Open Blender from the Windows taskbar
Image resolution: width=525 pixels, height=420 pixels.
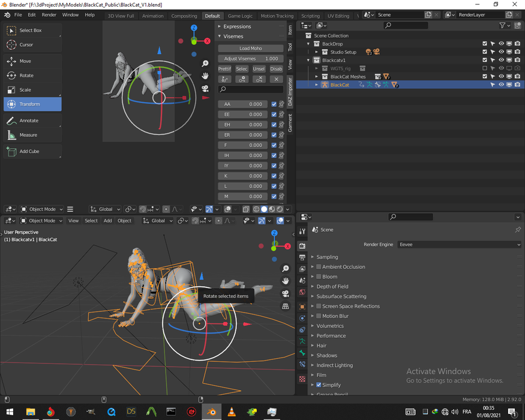pyautogui.click(x=211, y=412)
